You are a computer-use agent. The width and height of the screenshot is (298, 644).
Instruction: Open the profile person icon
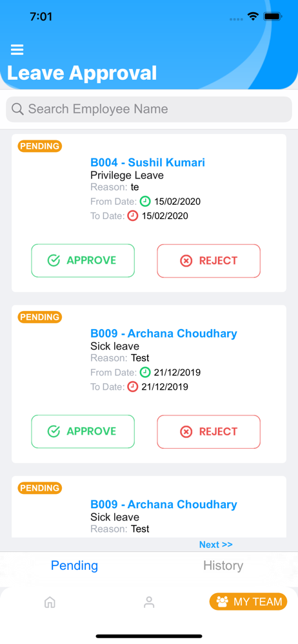tap(148, 602)
